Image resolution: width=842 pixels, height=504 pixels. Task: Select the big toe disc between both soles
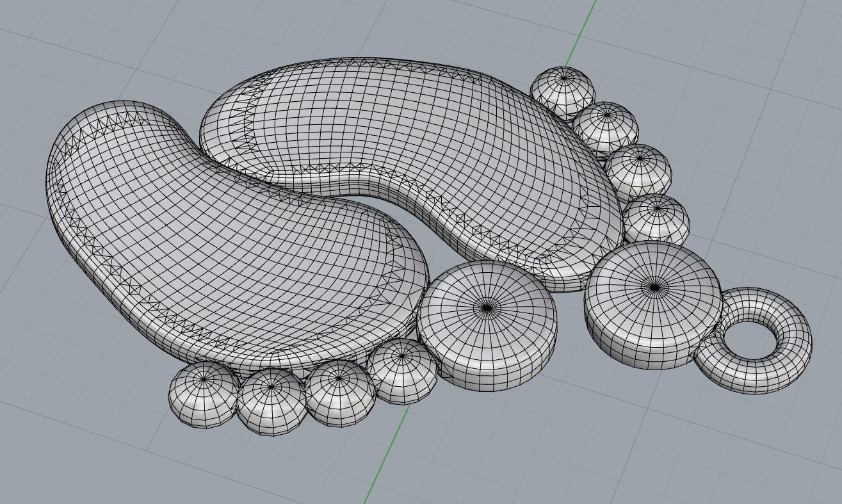pos(487,324)
